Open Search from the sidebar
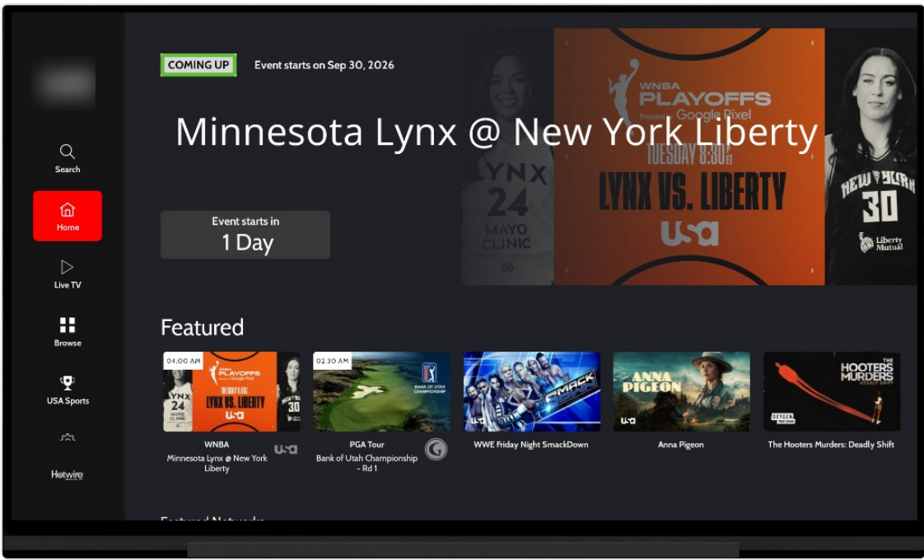The image size is (924, 560). 68,159
